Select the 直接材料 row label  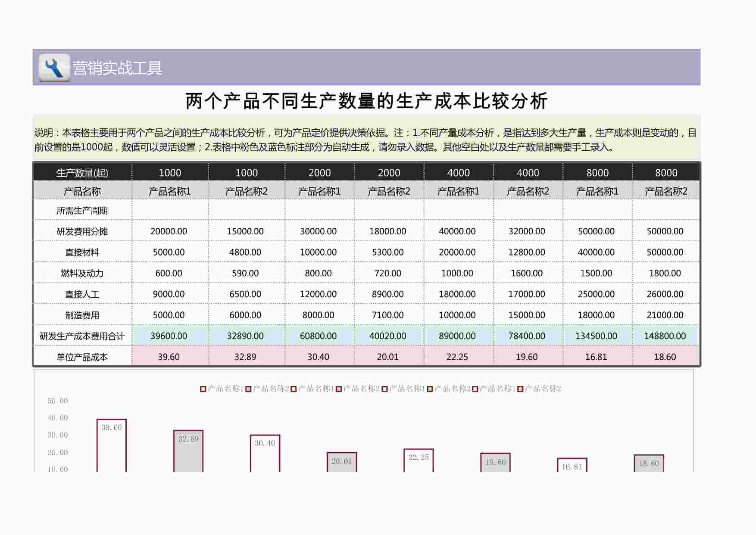[82, 252]
